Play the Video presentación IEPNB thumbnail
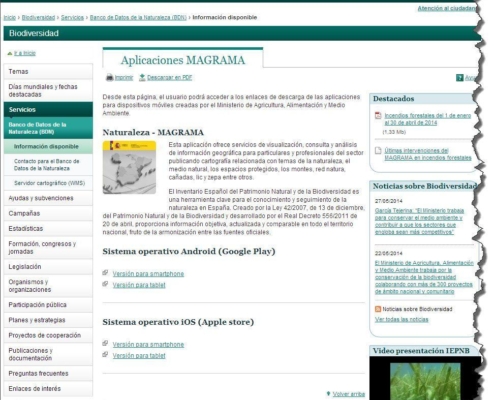The height and width of the screenshot is (400, 495). pos(425,378)
